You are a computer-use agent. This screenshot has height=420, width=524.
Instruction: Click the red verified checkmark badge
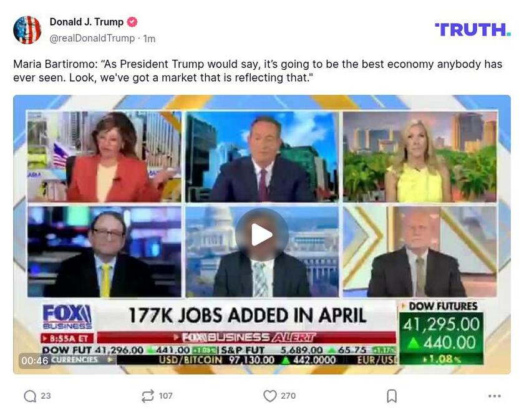pos(133,22)
